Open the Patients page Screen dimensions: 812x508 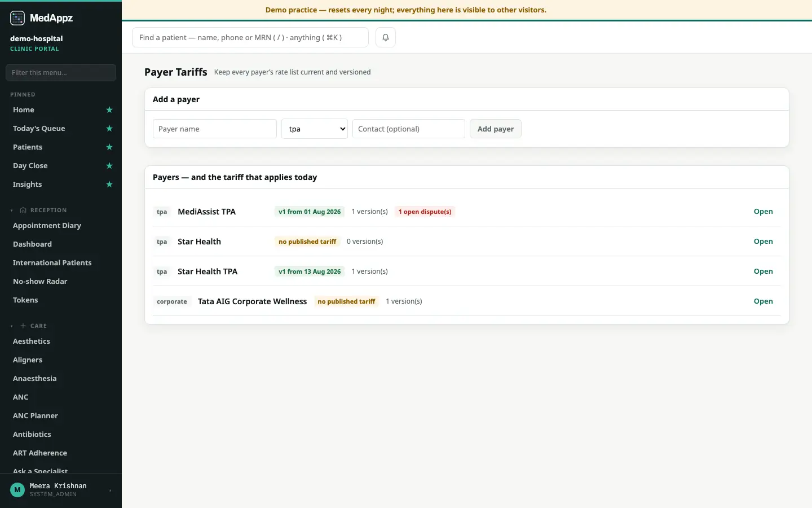tap(28, 147)
